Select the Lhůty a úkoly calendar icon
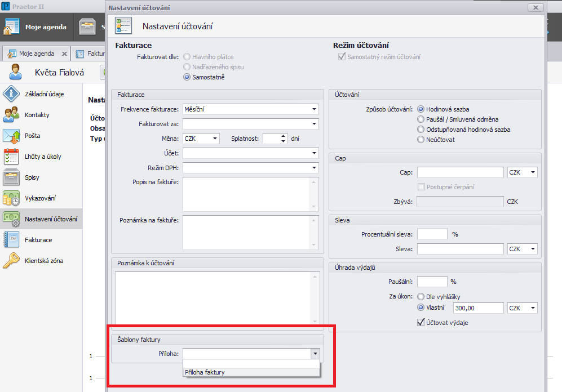Viewport: 562px width, 392px height. click(12, 157)
